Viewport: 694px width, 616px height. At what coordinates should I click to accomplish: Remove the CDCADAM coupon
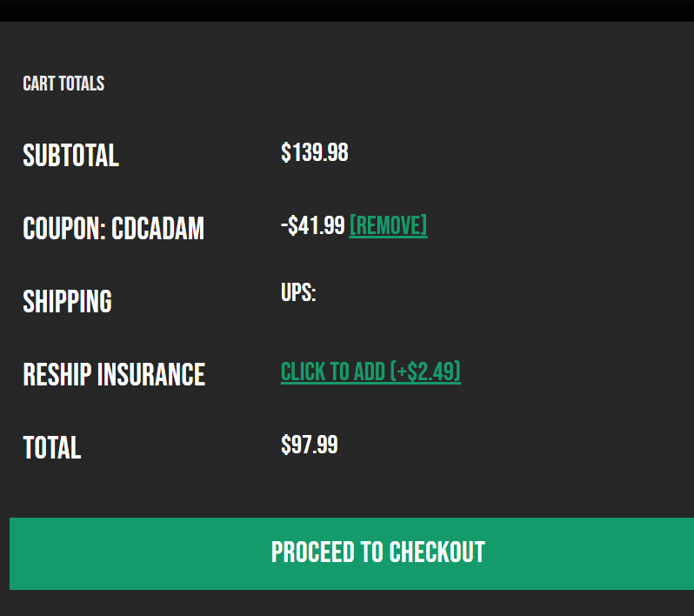coord(388,226)
